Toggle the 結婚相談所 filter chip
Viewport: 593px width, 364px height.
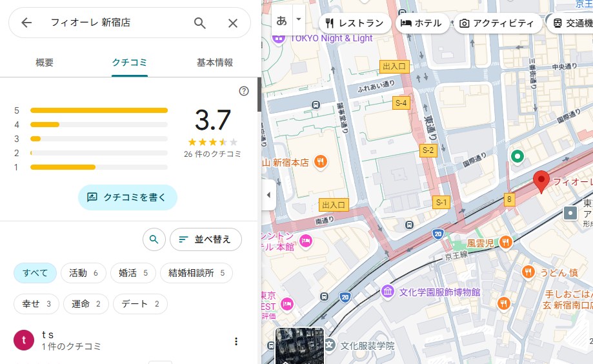[196, 273]
